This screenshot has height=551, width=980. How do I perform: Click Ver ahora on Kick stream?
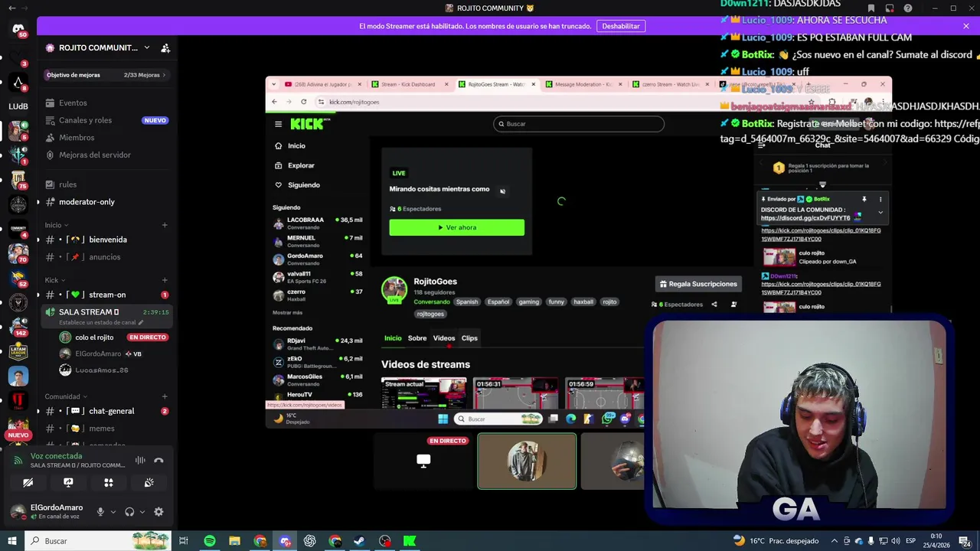[457, 227]
